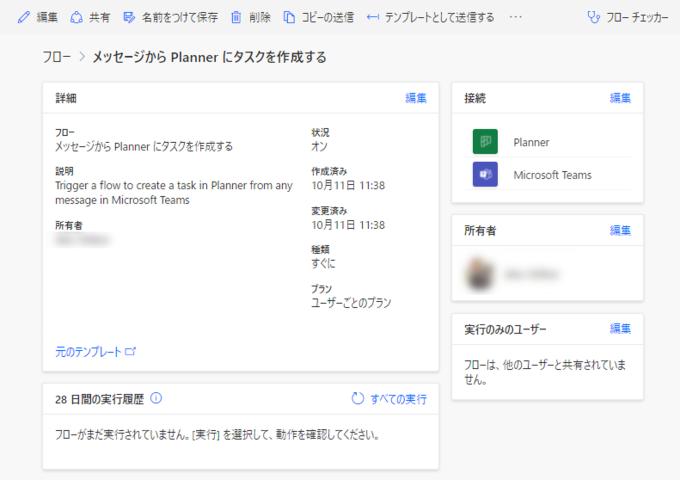Click 編集 link in 所有者 card

pyautogui.click(x=620, y=230)
